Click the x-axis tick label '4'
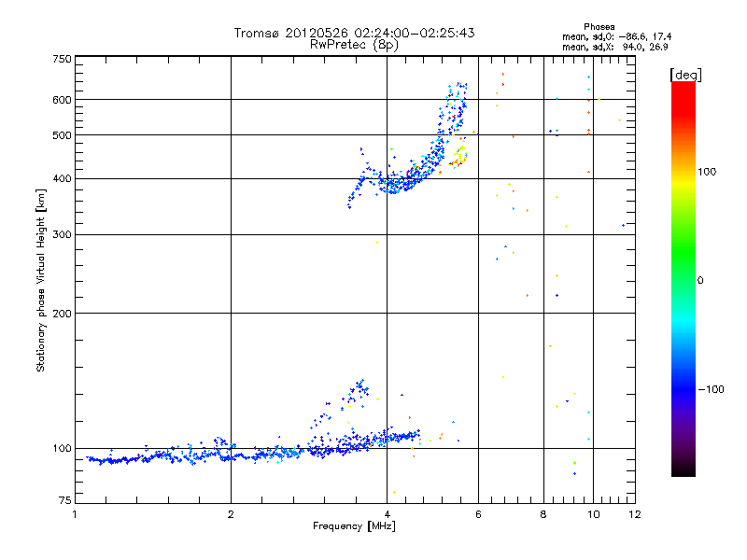This screenshot has width=747, height=560. pos(387,514)
